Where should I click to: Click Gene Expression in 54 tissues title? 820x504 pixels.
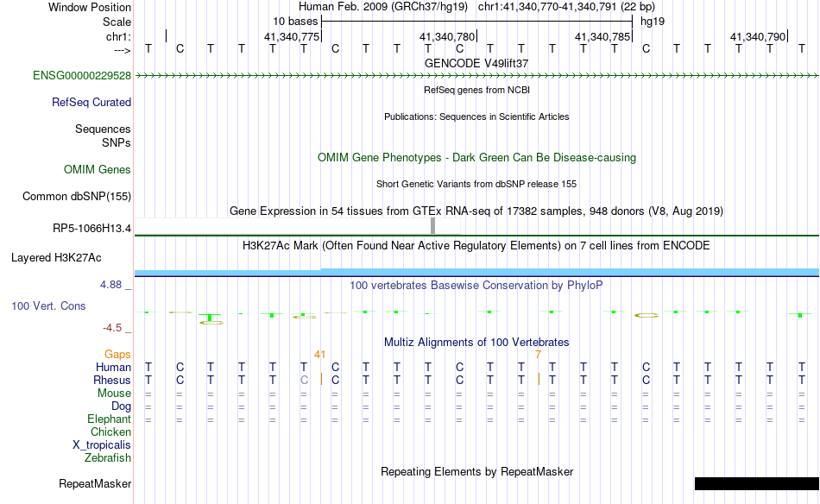point(476,211)
